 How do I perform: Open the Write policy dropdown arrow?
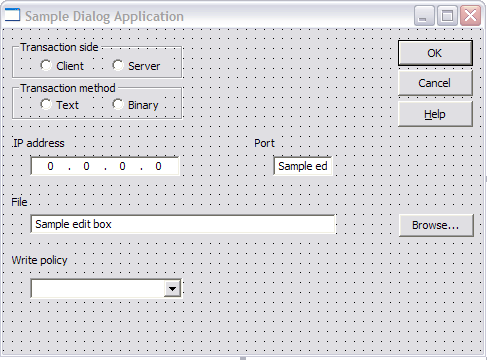(x=172, y=288)
